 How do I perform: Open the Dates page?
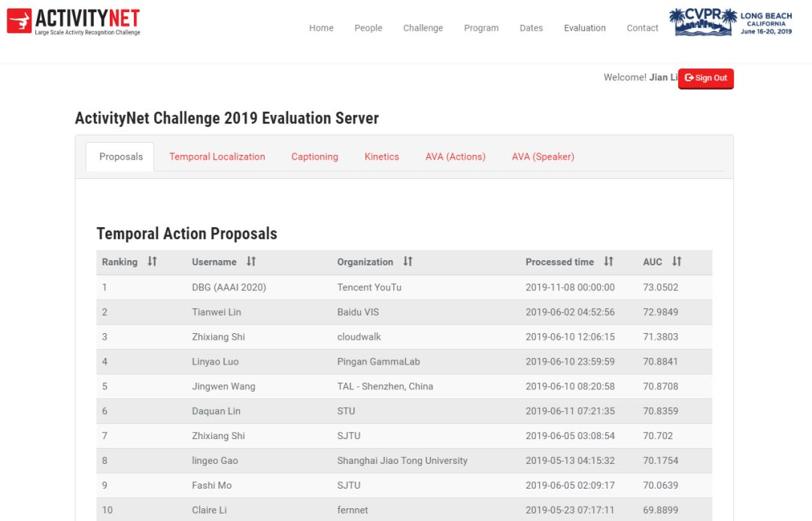point(532,28)
